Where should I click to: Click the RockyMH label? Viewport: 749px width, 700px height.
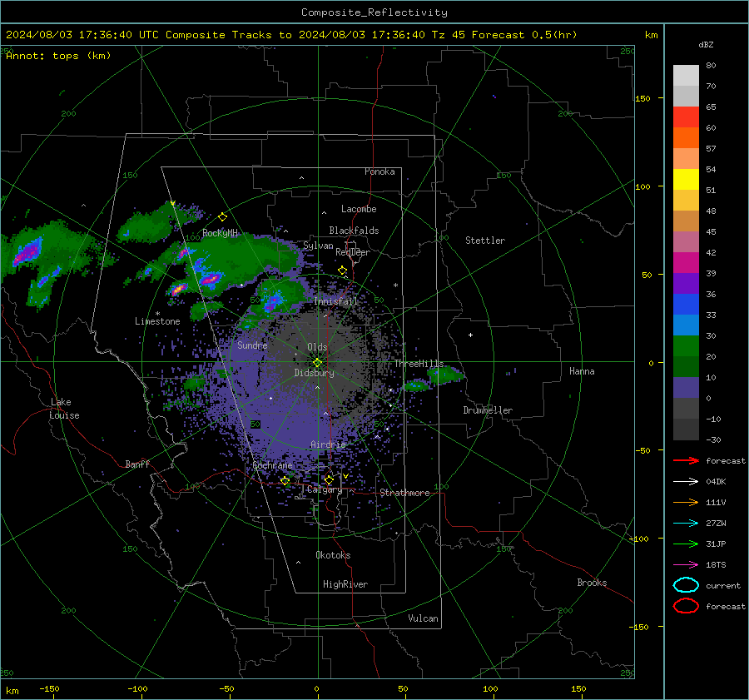[220, 233]
